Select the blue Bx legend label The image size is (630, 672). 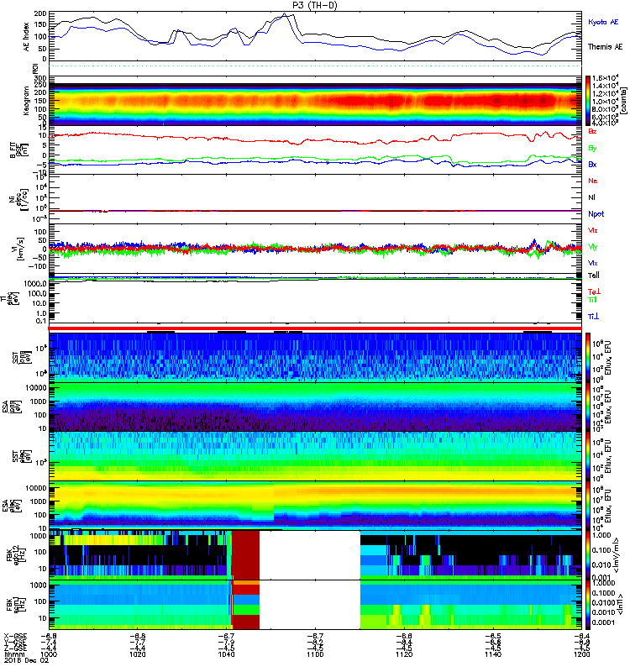point(592,164)
